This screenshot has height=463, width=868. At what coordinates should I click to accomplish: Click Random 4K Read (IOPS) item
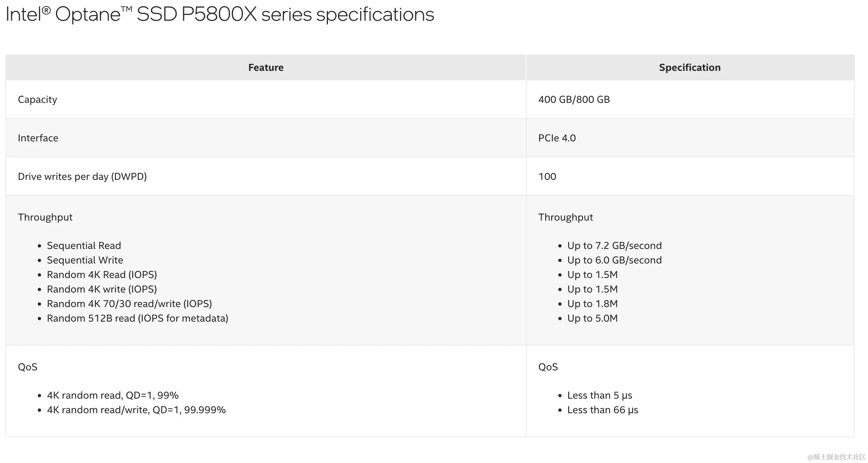[x=102, y=275]
